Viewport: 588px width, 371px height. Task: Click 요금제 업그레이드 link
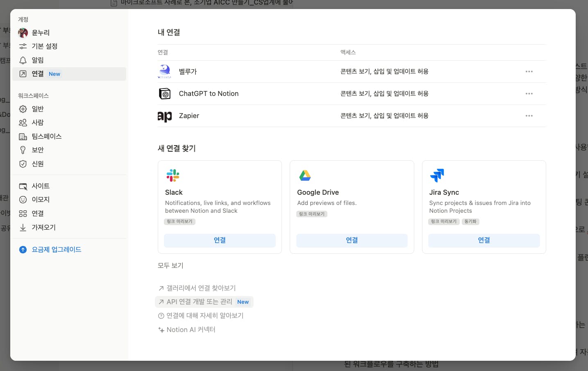click(x=57, y=250)
